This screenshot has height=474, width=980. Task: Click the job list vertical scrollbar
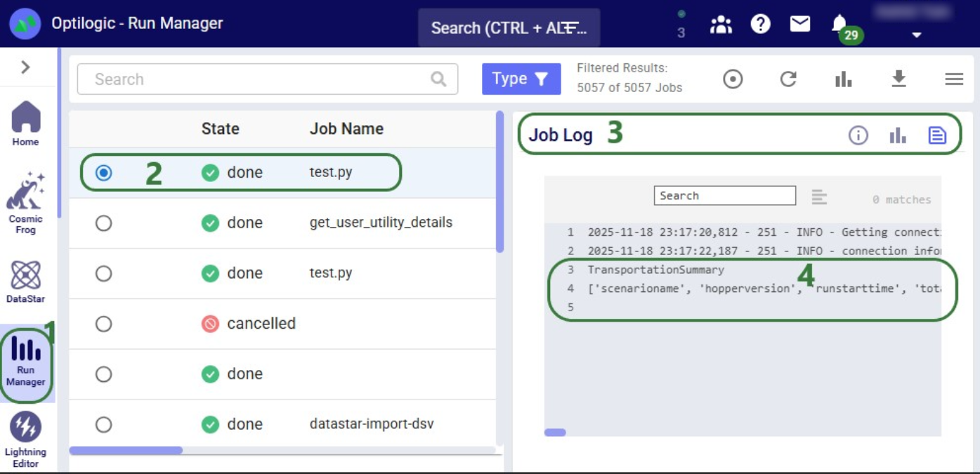click(x=499, y=181)
